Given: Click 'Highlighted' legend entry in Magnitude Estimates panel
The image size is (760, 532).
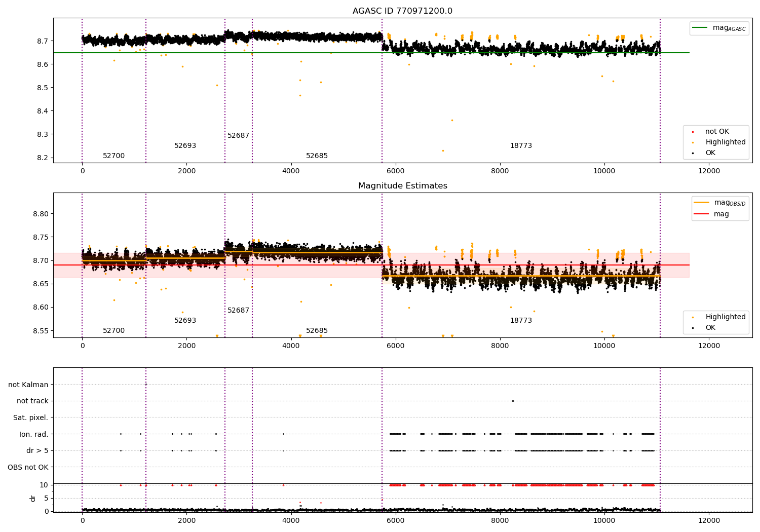Looking at the screenshot, I should click(719, 317).
